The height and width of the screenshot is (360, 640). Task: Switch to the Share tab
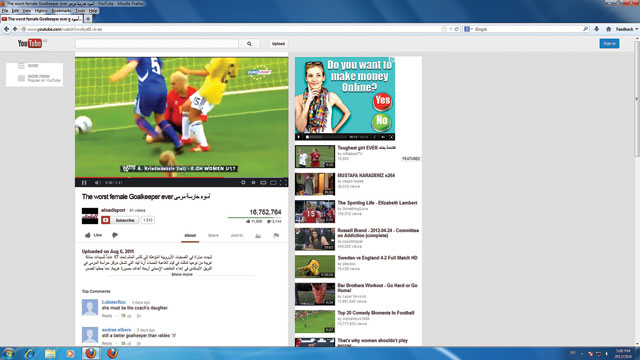(213, 236)
